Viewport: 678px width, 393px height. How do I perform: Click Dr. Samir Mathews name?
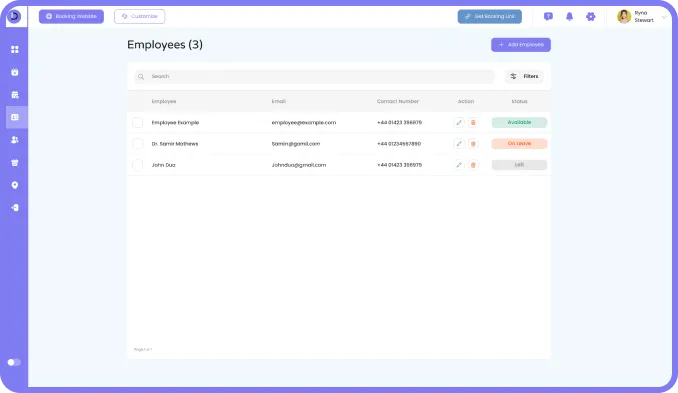point(175,144)
